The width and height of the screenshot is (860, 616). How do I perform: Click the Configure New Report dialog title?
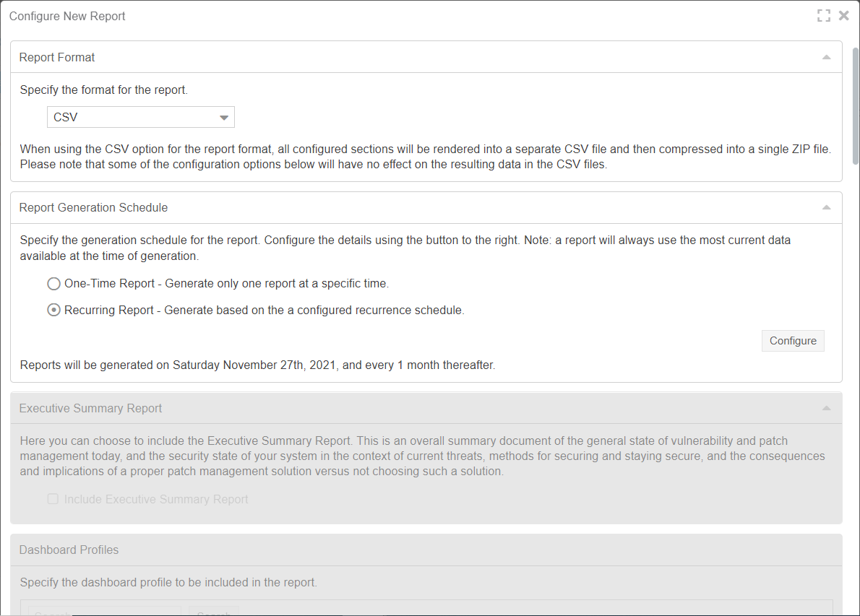67,16
